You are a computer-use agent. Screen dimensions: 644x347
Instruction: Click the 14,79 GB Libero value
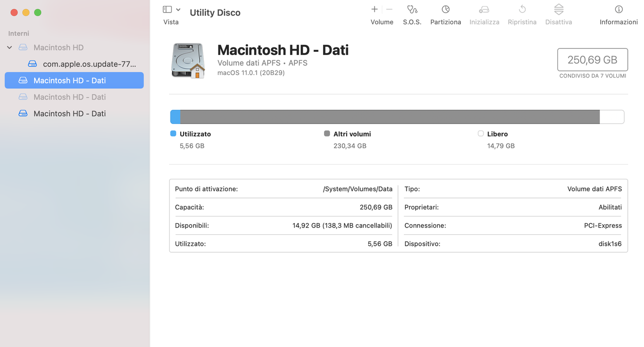coord(501,146)
